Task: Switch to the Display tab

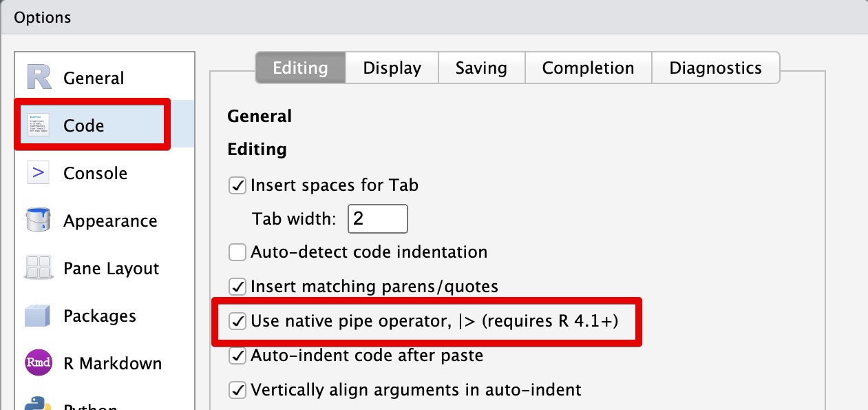Action: (392, 68)
